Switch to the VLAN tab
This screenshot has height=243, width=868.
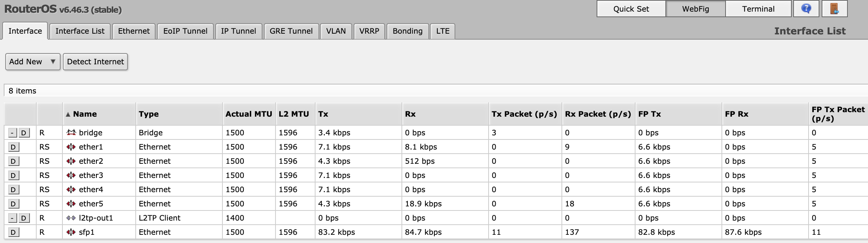[336, 31]
